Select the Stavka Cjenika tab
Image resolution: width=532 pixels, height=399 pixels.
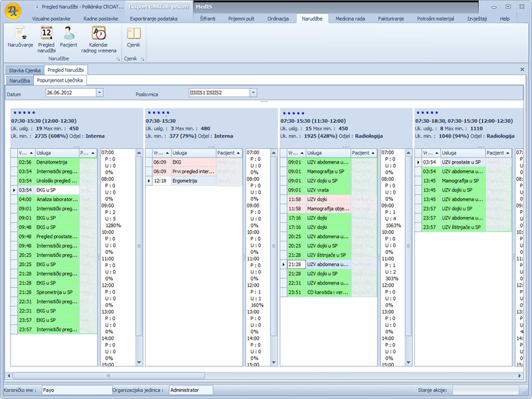click(x=25, y=70)
